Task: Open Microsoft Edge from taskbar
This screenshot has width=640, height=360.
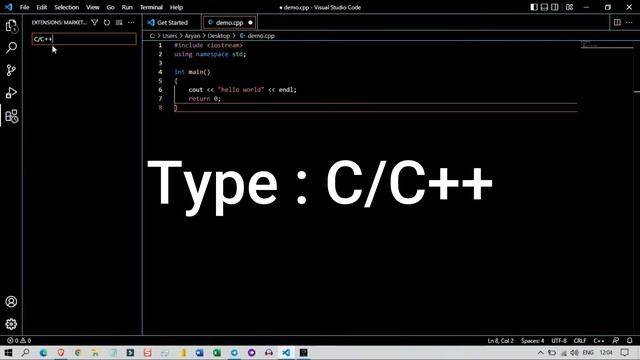Action: tap(43, 353)
